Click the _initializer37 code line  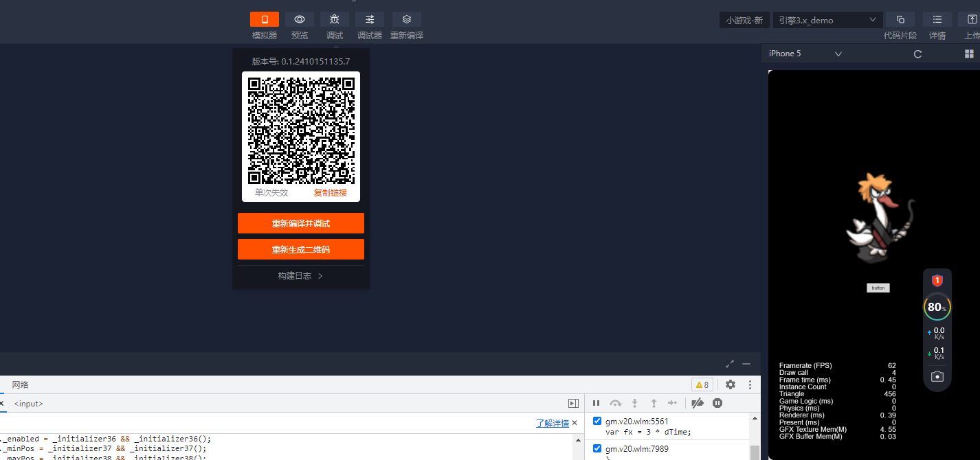click(x=103, y=448)
